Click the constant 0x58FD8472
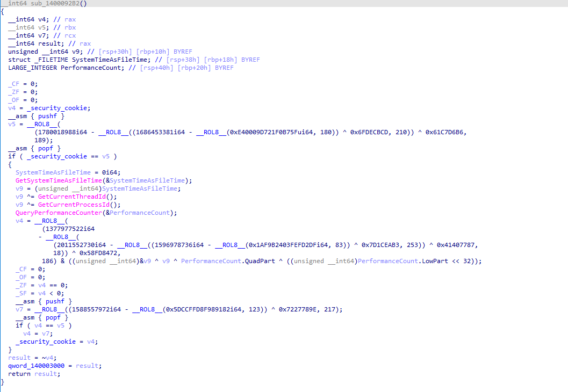 pyautogui.click(x=98, y=253)
